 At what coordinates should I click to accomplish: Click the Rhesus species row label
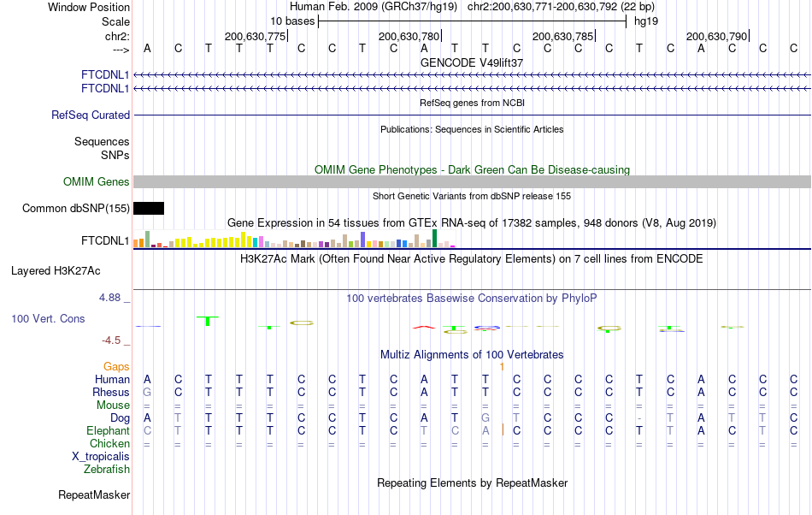point(111,392)
